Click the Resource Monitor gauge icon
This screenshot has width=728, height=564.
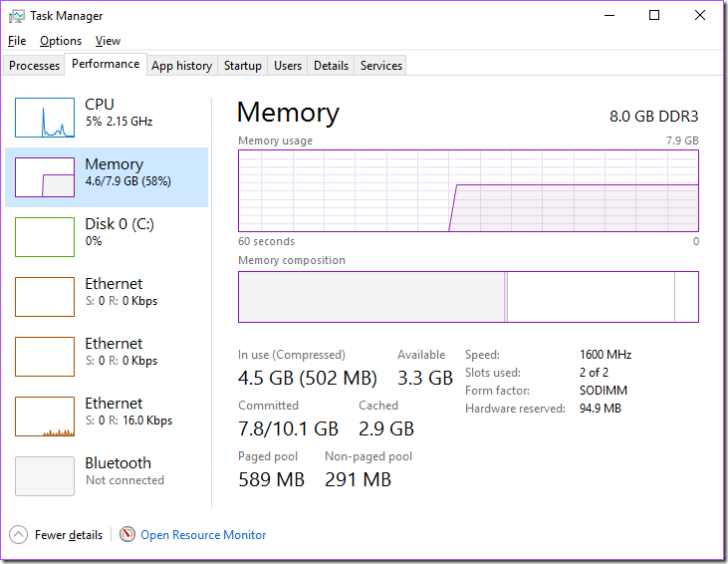click(x=127, y=535)
